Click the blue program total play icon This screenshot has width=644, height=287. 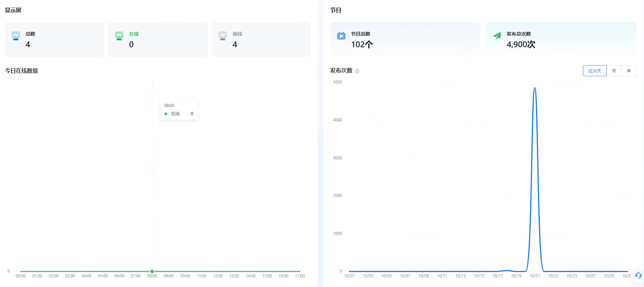(341, 36)
